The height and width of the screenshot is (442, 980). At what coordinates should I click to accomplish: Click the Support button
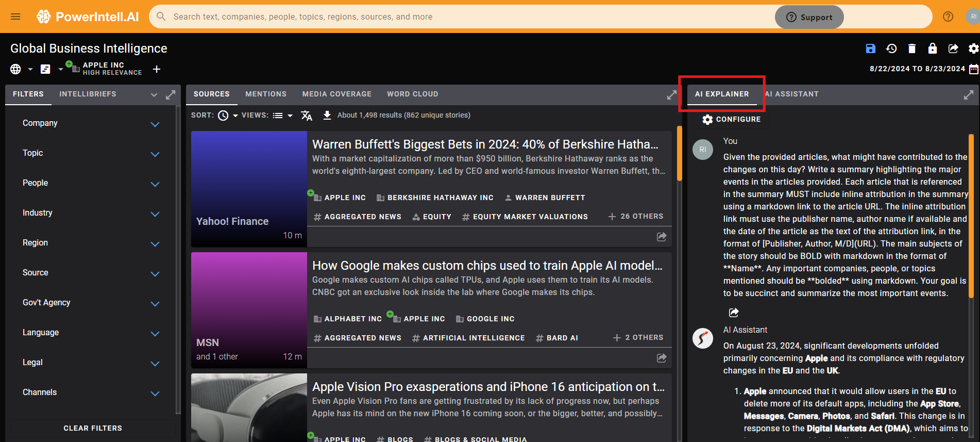(x=809, y=17)
